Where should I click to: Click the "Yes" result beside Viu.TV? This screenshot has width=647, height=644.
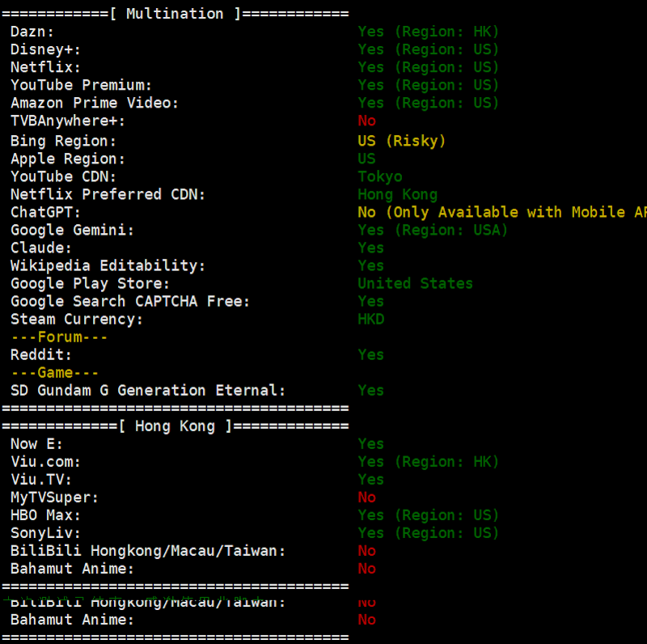pos(371,480)
